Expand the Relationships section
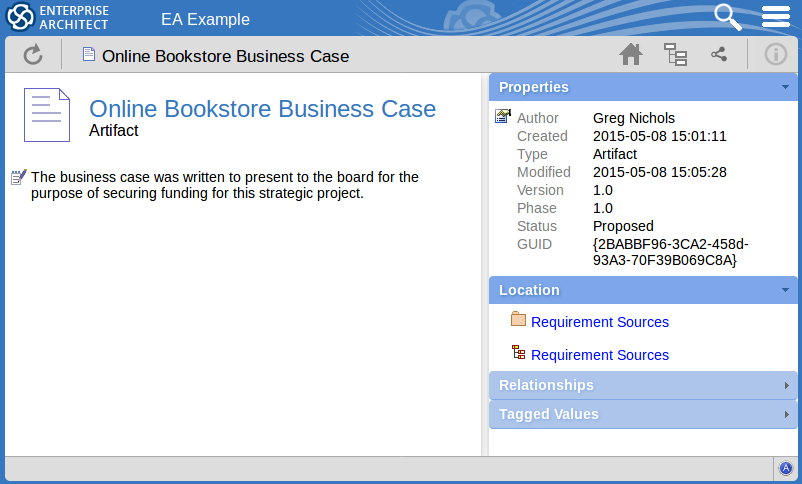The height and width of the screenshot is (484, 802). click(x=787, y=386)
